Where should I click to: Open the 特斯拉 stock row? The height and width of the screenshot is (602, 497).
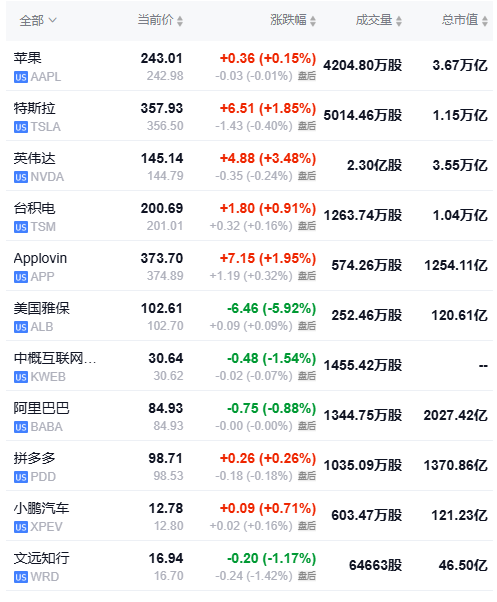(249, 116)
